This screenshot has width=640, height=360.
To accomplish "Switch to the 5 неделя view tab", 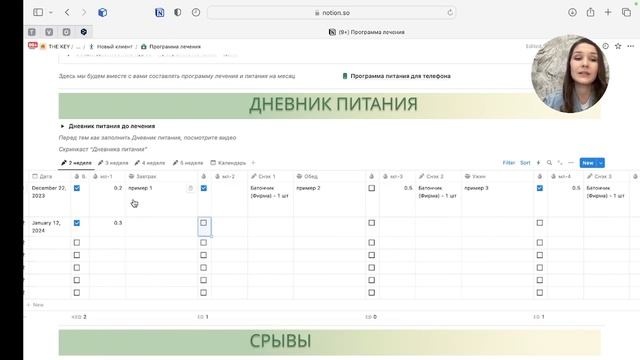I will pos(188,163).
